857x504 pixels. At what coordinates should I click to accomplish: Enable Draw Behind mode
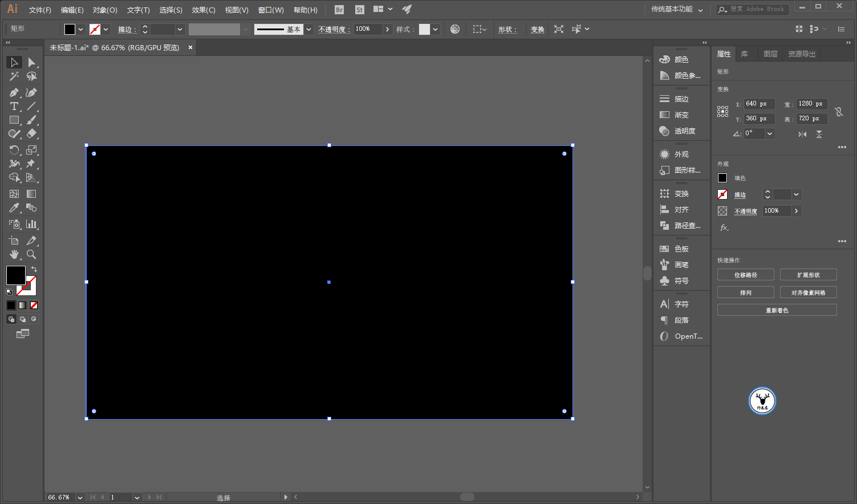22,319
